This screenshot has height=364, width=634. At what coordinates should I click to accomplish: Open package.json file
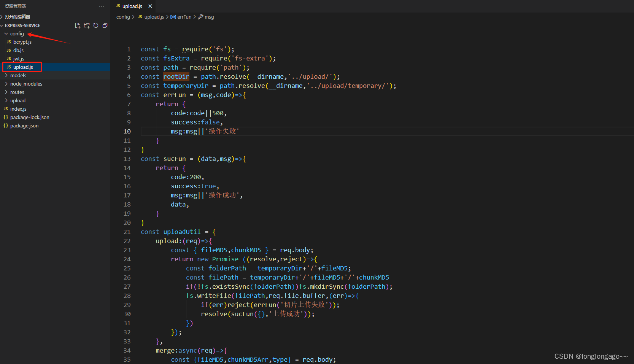(24, 126)
